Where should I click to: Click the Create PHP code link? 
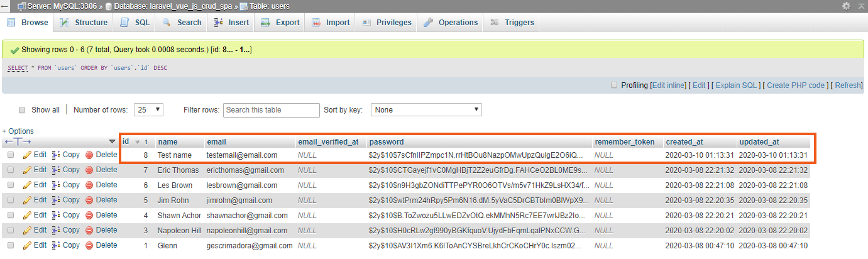coord(795,85)
